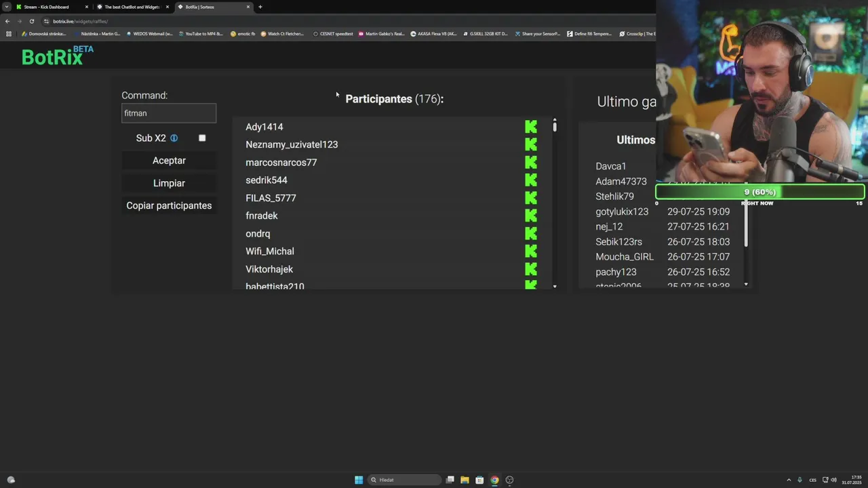Click the Kick icon beside ondrq
The width and height of the screenshot is (868, 488).
pos(531,234)
